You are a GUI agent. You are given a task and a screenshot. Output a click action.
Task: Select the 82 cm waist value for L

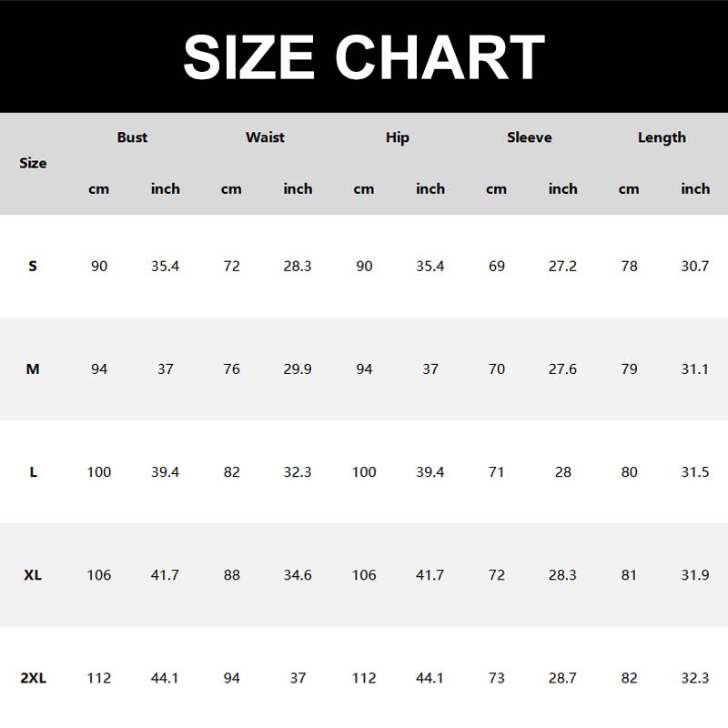click(231, 472)
